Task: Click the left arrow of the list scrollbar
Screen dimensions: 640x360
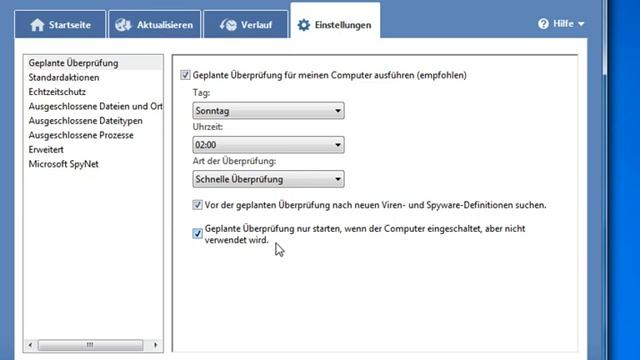Action: pyautogui.click(x=30, y=345)
